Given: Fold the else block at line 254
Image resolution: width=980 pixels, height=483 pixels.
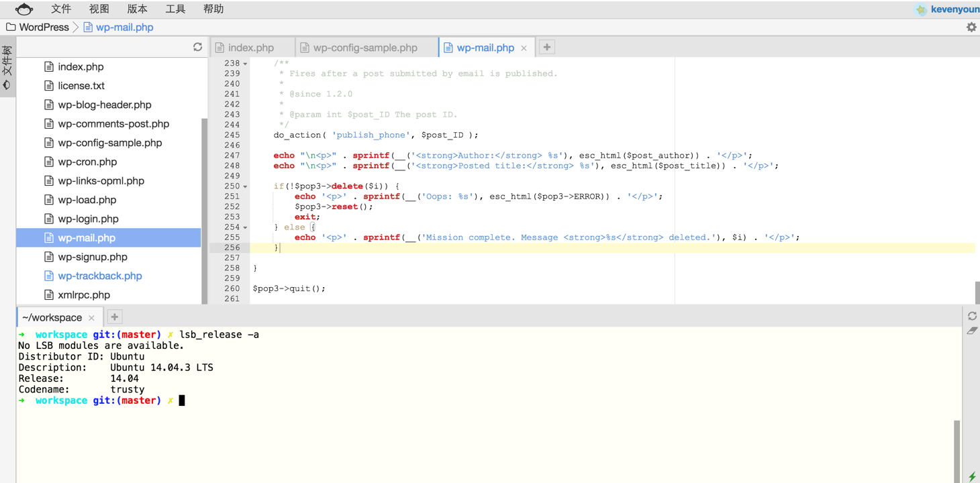Looking at the screenshot, I should (x=245, y=227).
